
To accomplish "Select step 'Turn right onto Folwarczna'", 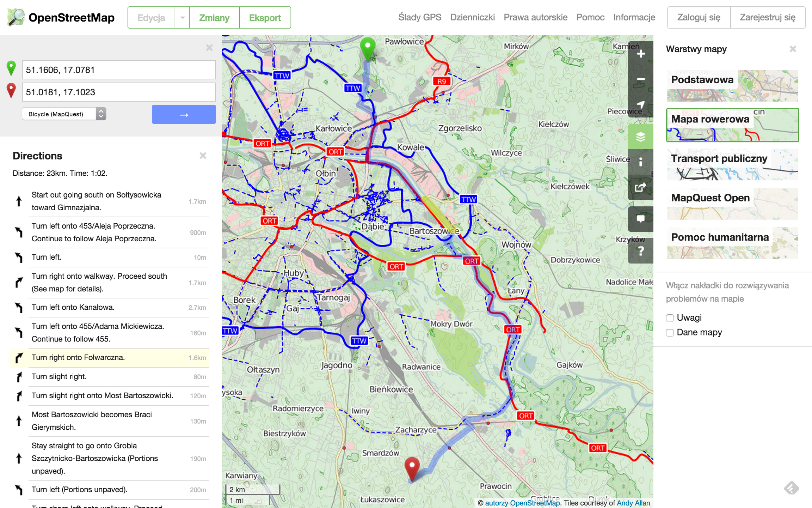I will coord(110,358).
